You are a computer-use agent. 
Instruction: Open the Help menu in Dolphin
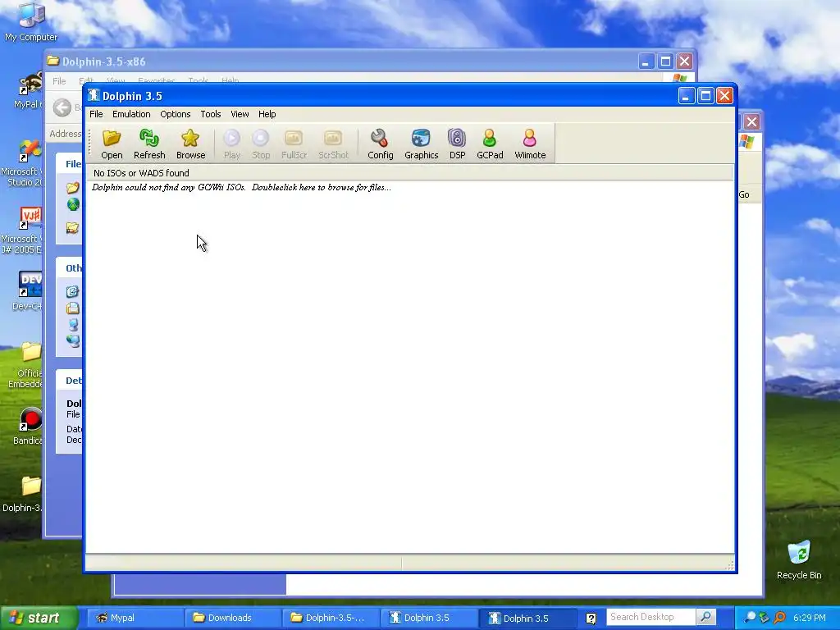click(x=267, y=114)
